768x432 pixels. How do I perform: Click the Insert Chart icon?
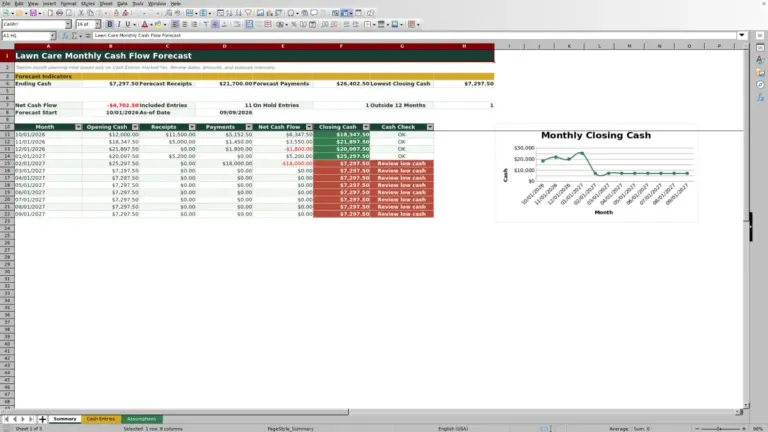click(x=269, y=13)
